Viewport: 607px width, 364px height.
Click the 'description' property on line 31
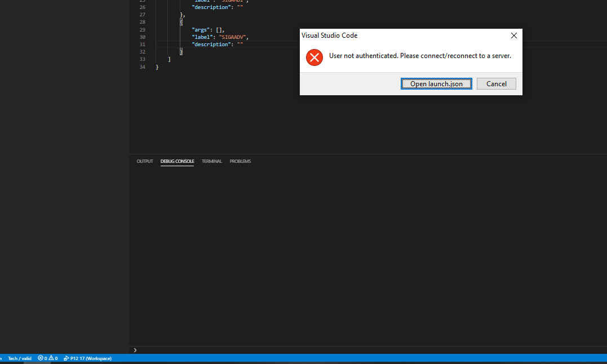coord(212,44)
